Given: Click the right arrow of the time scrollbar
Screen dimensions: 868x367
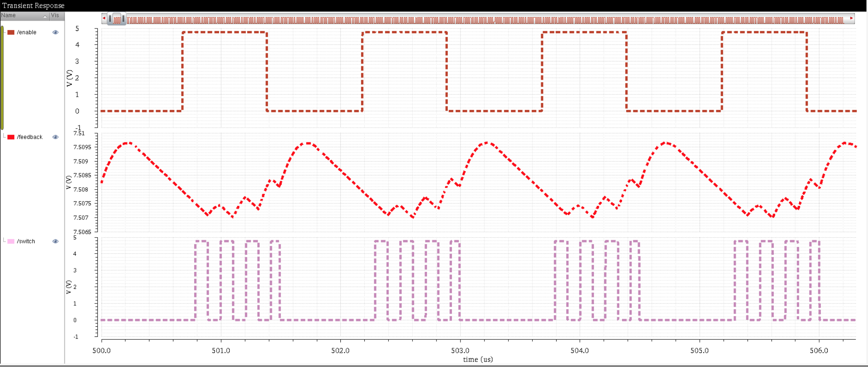Looking at the screenshot, I should coord(851,18).
